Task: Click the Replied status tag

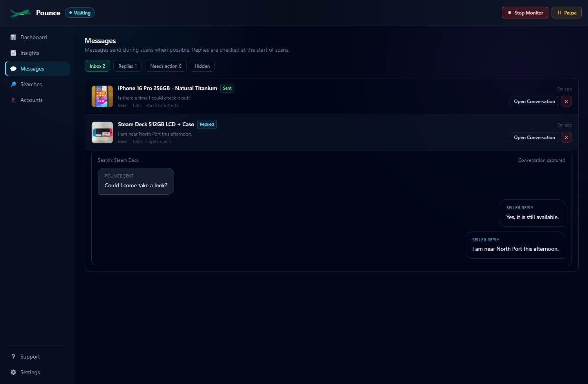Action: 207,124
